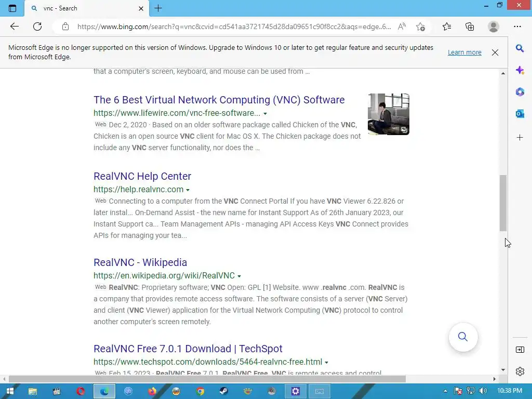
Task: Open the sidebar settings gear
Action: [520, 371]
